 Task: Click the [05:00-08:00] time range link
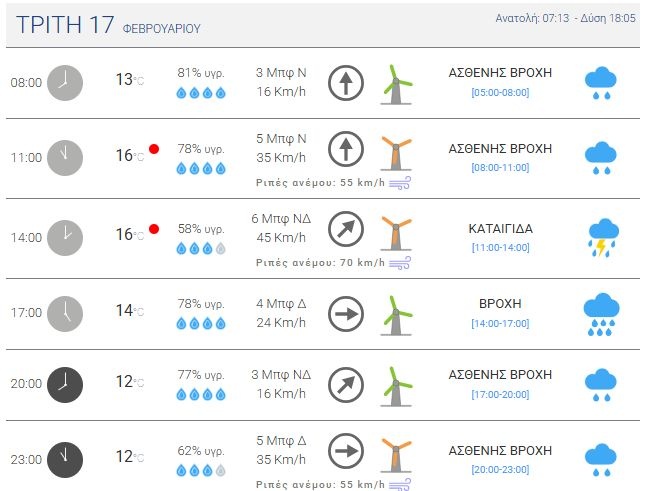coord(500,93)
